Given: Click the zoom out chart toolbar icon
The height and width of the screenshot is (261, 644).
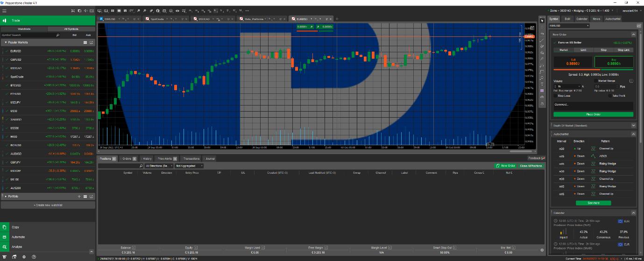Looking at the screenshot, I should pos(145,10).
